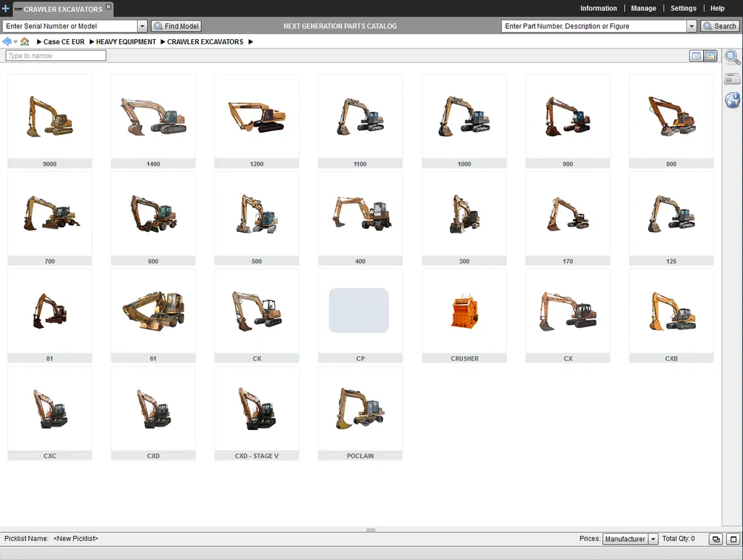The height and width of the screenshot is (560, 743).
Task: Expand the Part Number search dropdown
Action: (x=691, y=26)
